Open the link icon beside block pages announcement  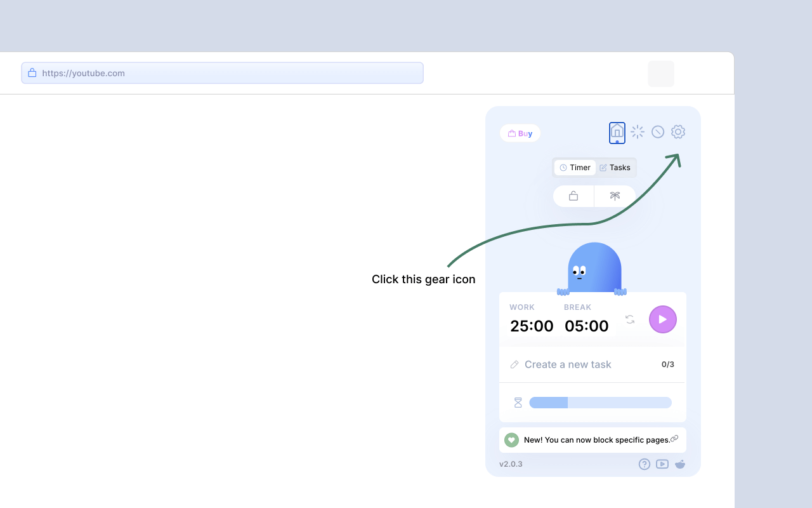coord(674,439)
